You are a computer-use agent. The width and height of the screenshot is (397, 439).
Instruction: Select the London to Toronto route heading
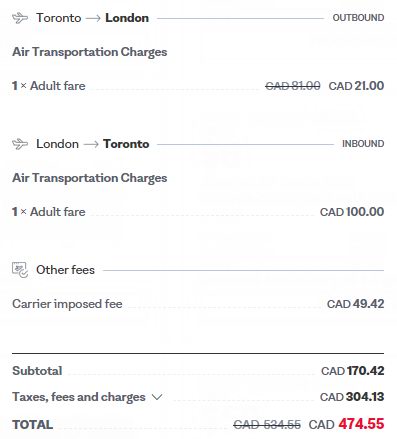[92, 144]
